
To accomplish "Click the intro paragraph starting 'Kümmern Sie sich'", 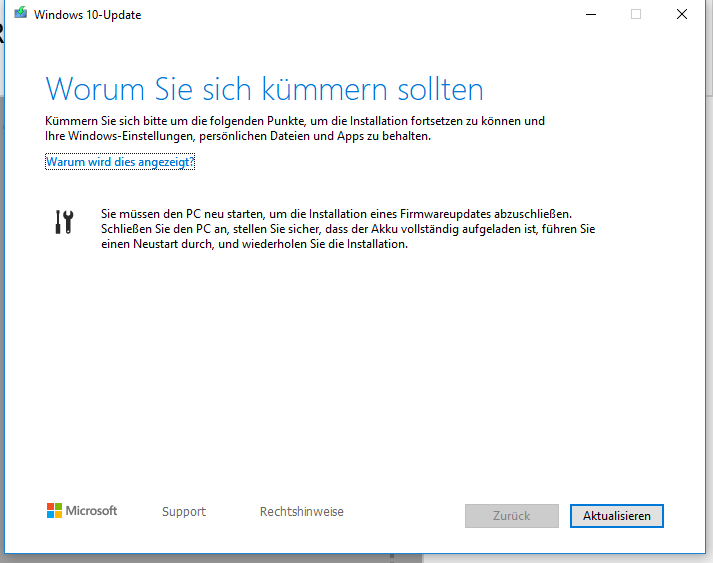I will [x=295, y=128].
